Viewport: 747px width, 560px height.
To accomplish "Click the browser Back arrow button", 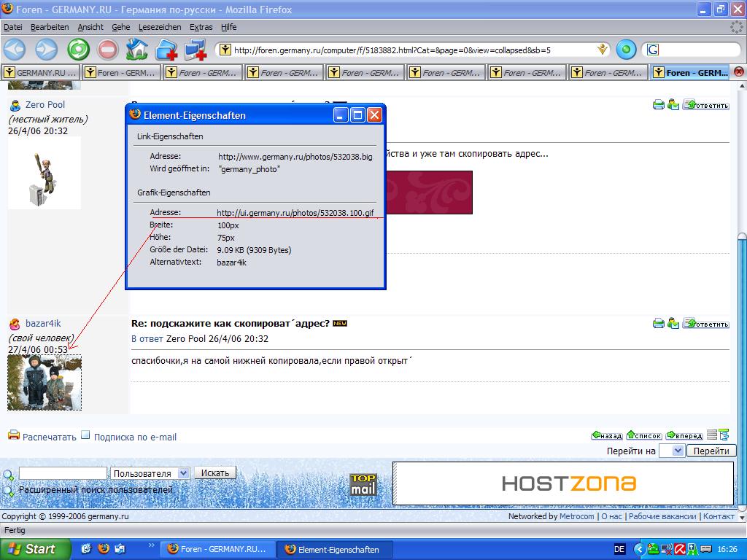I will 15,50.
